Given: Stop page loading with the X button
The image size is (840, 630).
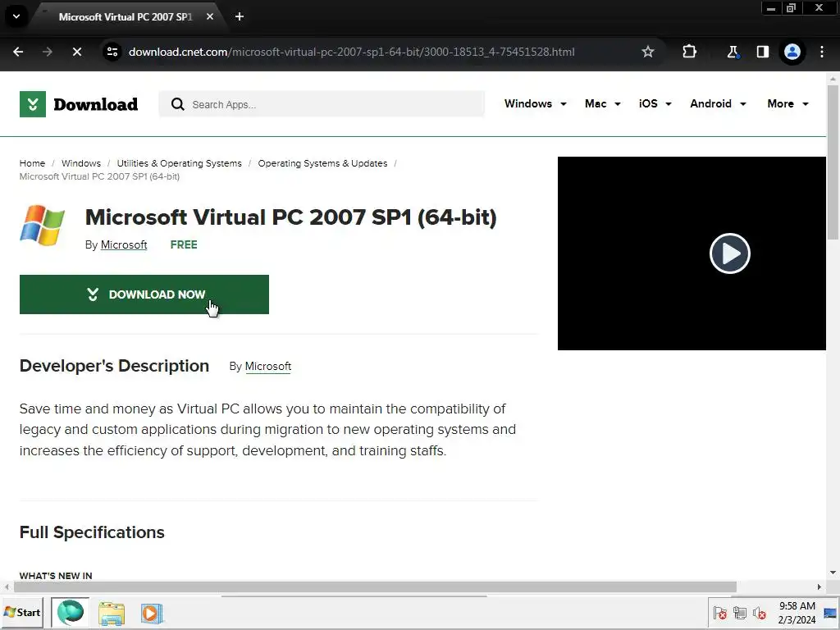Looking at the screenshot, I should pos(76,52).
